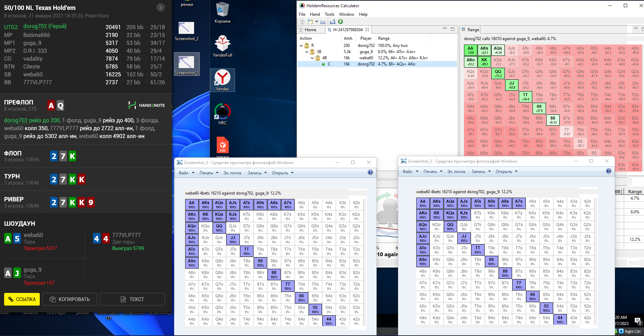The height and width of the screenshot is (336, 644).
Task: Click the player name weba60 in seat list
Action: point(33,74)
